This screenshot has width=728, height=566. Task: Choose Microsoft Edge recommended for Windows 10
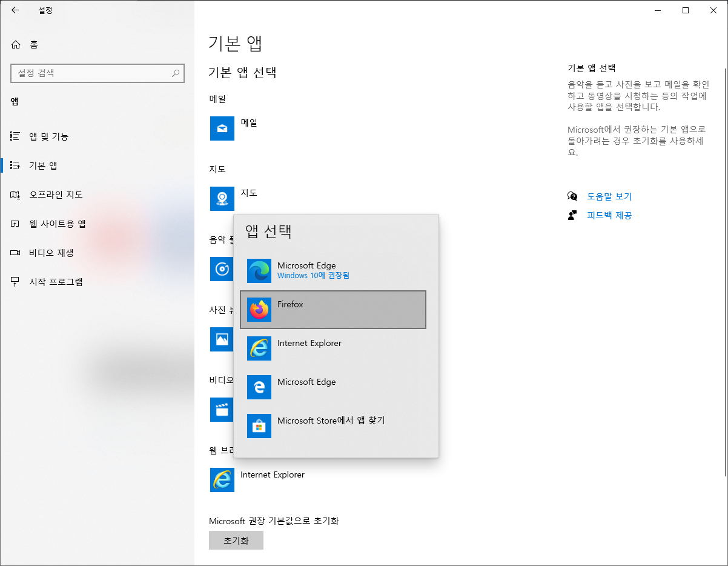[x=333, y=271]
